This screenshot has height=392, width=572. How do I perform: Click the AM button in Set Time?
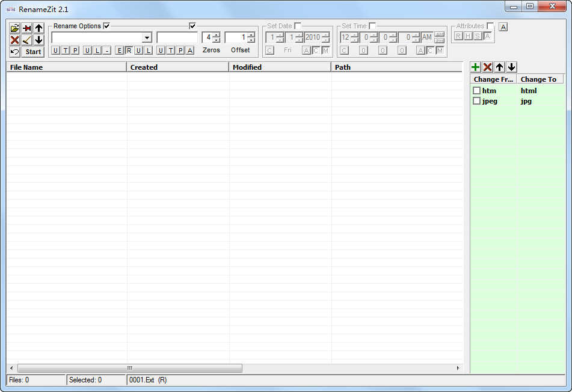click(x=440, y=34)
